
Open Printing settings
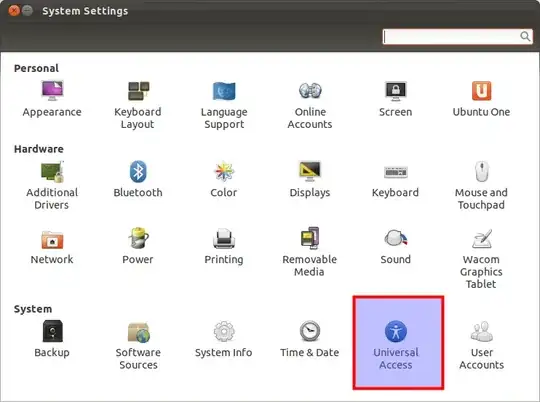coord(224,247)
